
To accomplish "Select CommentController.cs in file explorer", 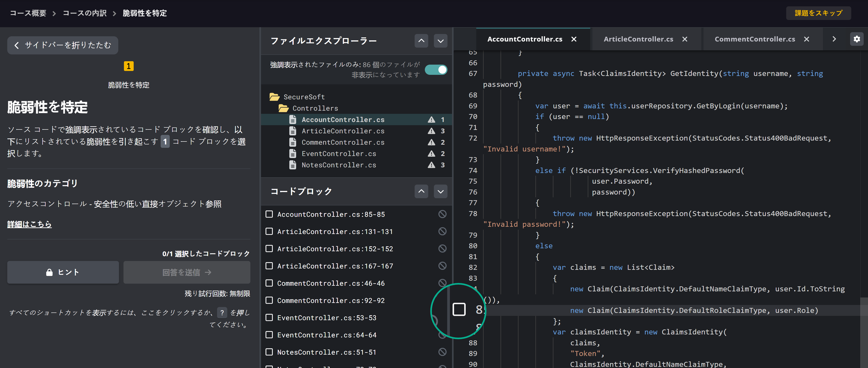I will [x=356, y=142].
